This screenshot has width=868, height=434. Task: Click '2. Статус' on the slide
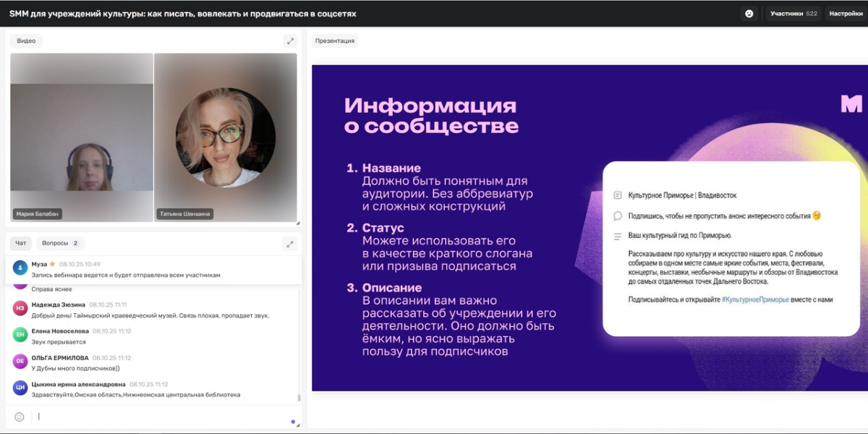375,228
